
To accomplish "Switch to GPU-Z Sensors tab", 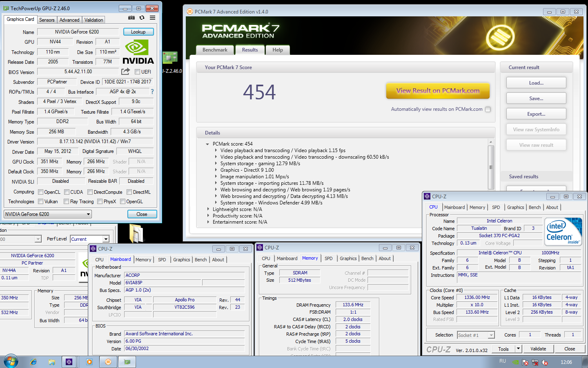I will click(x=47, y=20).
